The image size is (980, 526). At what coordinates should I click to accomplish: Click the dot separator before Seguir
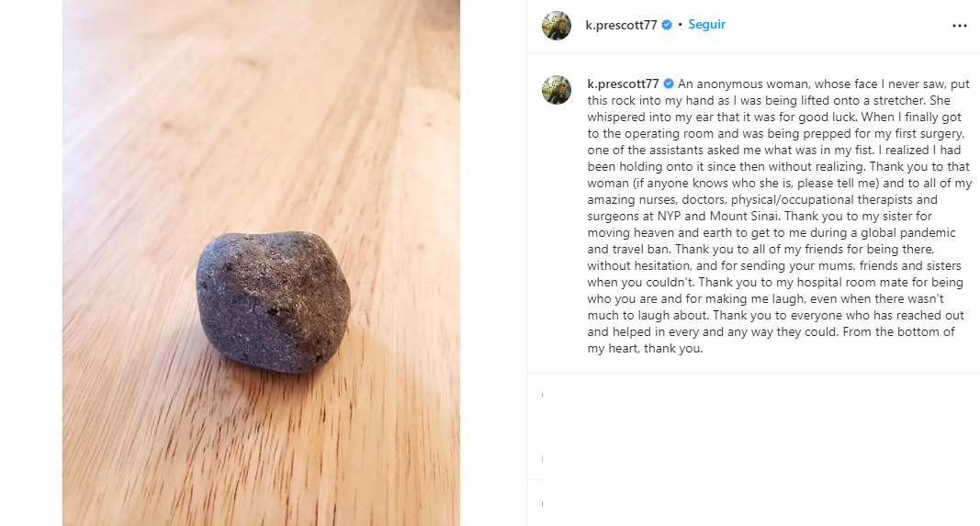(x=680, y=25)
